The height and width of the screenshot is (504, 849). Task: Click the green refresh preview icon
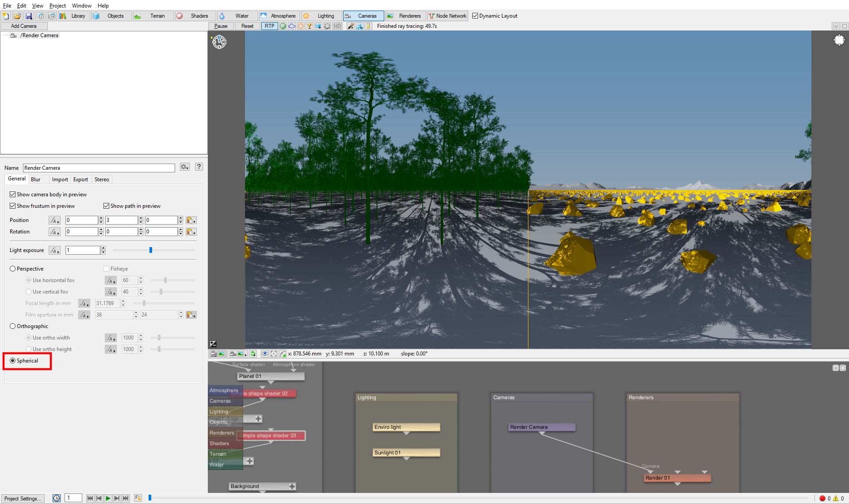point(253,354)
